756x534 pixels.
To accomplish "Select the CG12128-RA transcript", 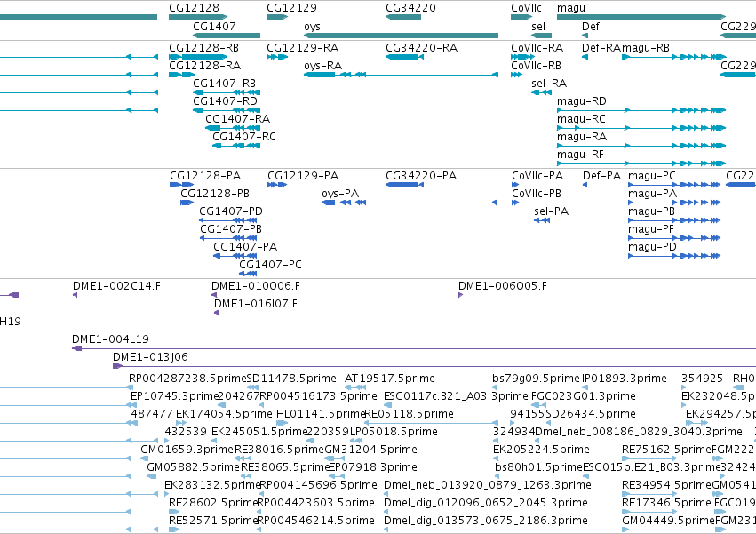I will tap(181, 75).
